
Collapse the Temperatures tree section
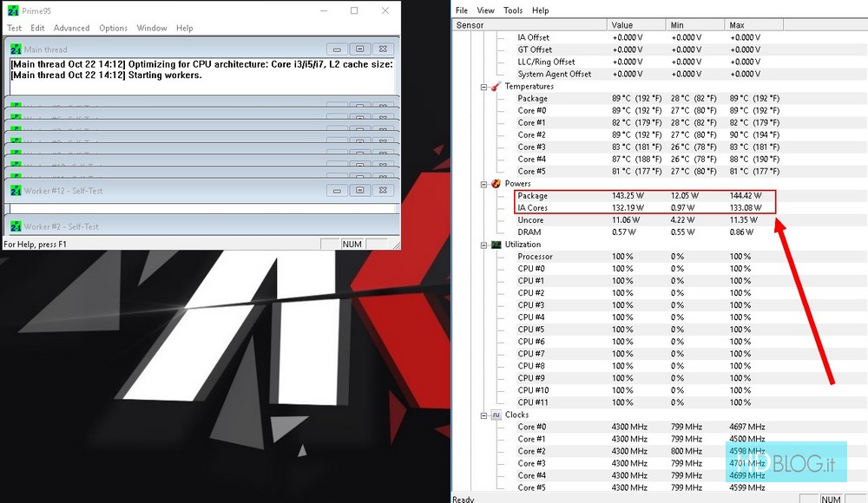pos(483,87)
